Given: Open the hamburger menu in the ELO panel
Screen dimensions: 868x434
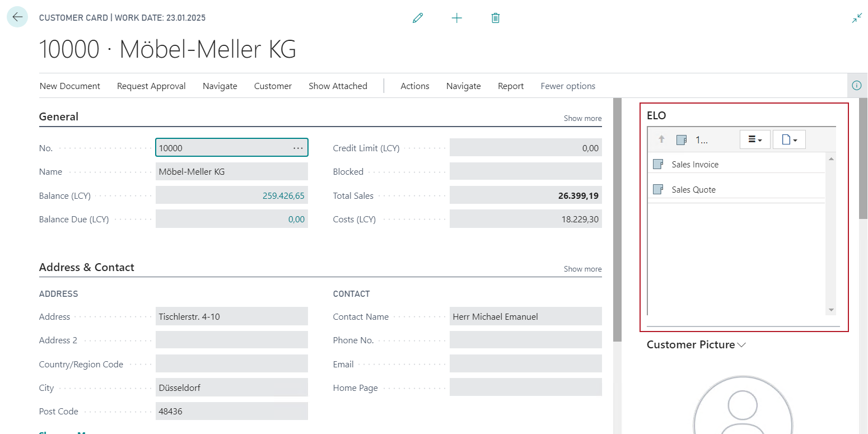Looking at the screenshot, I should coord(755,139).
